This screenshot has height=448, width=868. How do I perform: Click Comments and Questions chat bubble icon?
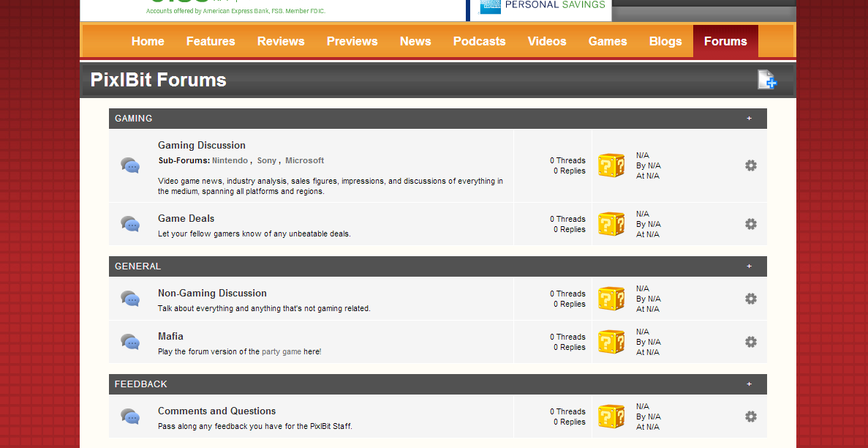pyautogui.click(x=130, y=417)
